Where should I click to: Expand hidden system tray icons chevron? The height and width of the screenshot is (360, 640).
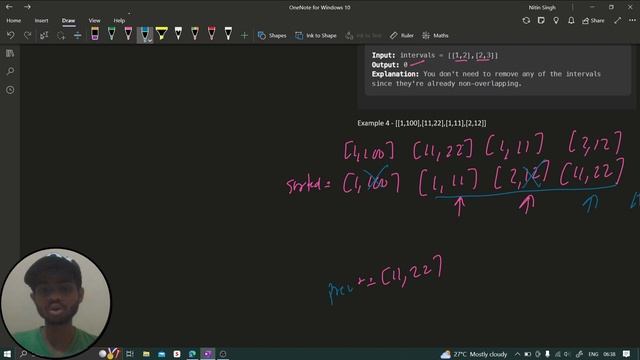(x=517, y=354)
